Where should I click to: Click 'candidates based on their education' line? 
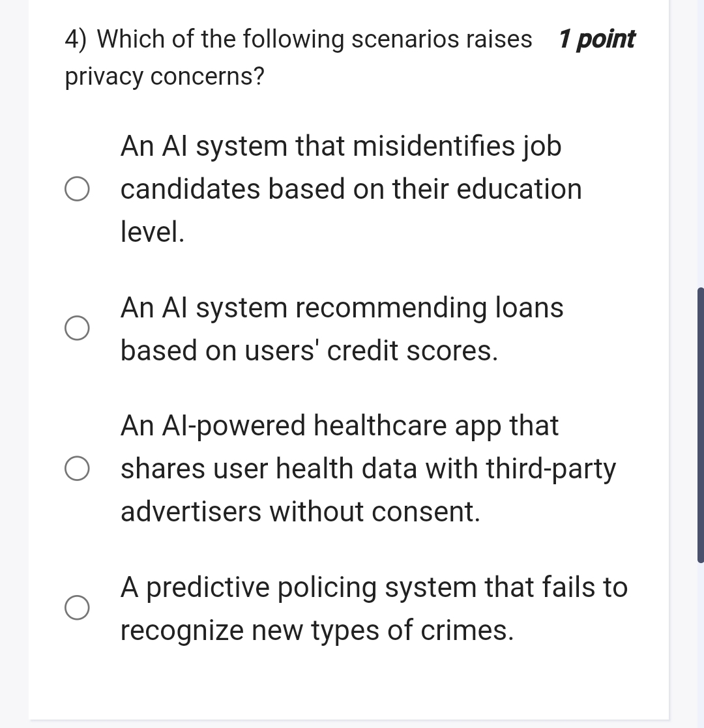click(x=351, y=189)
